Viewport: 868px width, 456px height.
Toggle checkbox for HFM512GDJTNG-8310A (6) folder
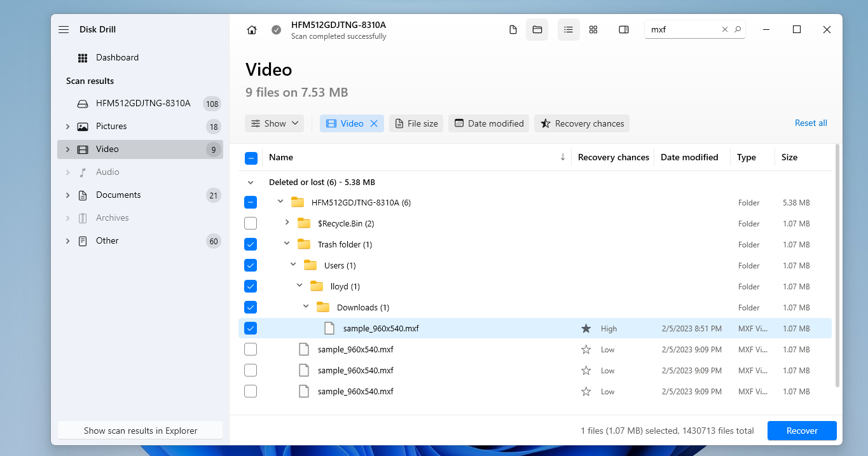251,202
